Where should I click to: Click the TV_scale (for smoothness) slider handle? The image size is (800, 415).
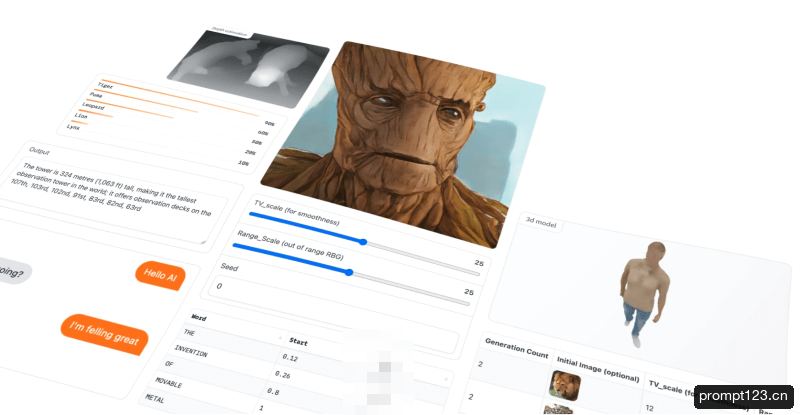(x=363, y=242)
